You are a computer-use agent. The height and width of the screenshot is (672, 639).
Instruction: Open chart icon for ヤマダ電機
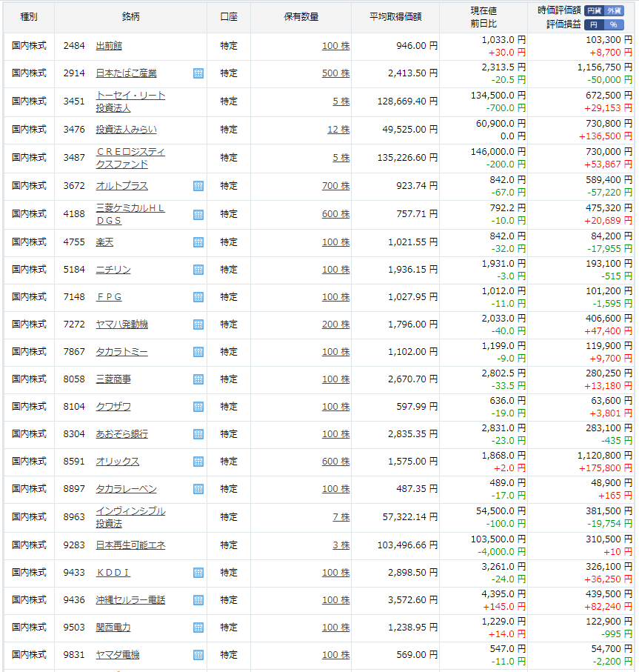tap(198, 655)
